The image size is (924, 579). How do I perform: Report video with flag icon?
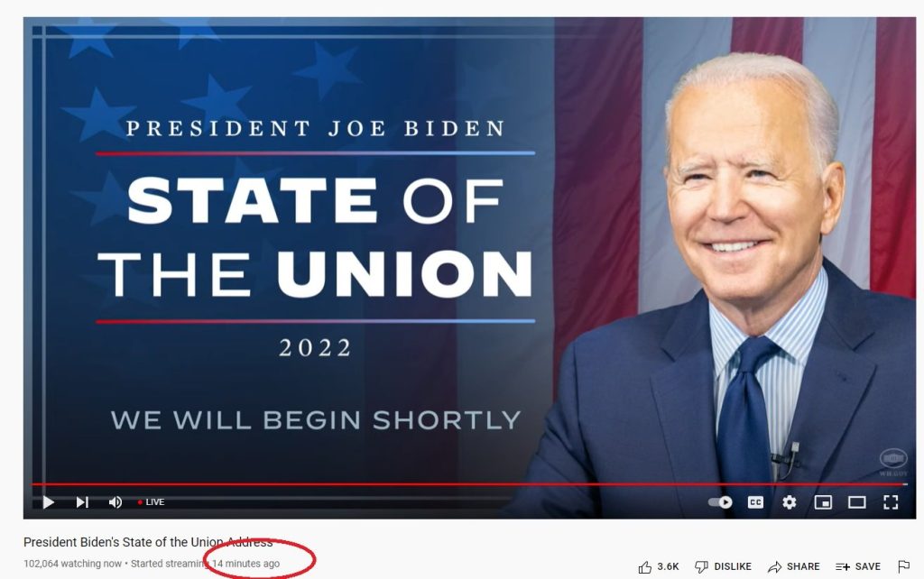903,566
